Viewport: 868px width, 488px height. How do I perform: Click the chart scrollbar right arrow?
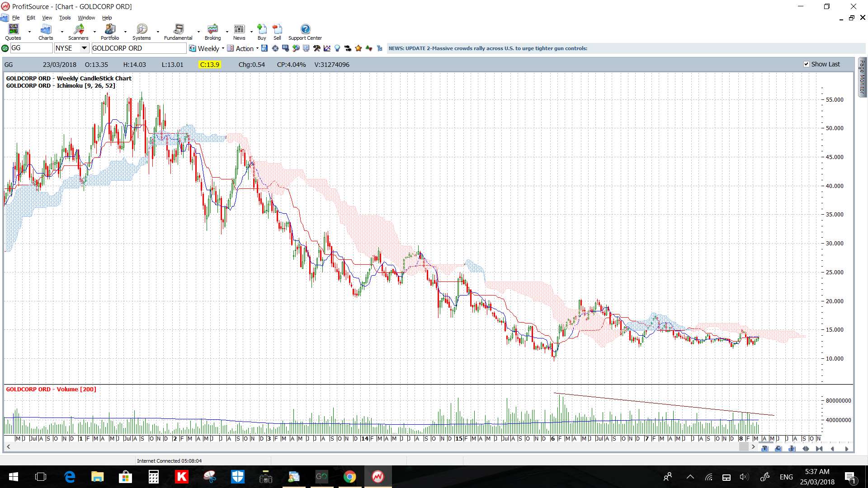click(x=753, y=447)
